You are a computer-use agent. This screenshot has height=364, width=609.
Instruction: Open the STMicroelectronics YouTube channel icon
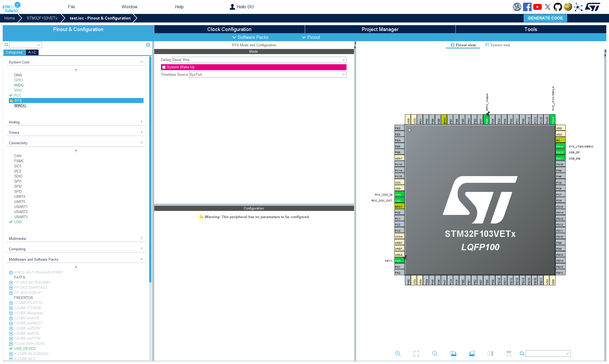pos(537,7)
